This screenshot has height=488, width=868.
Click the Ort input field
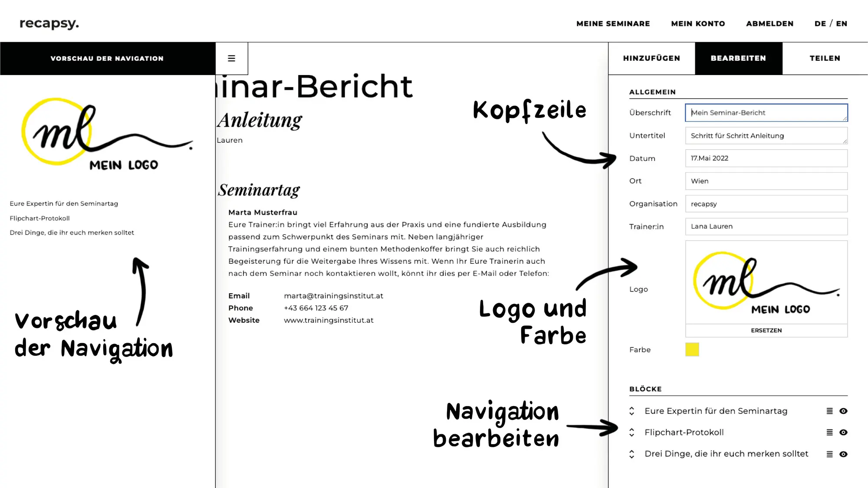pyautogui.click(x=766, y=180)
